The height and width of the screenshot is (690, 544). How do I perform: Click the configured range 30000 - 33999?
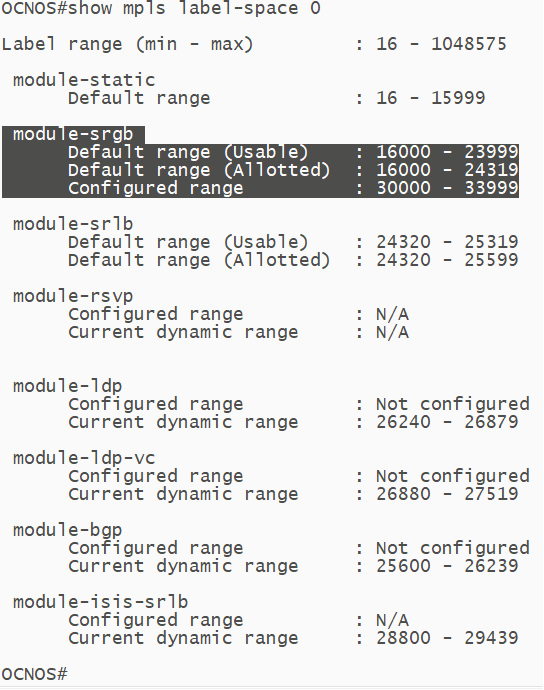(x=447, y=188)
